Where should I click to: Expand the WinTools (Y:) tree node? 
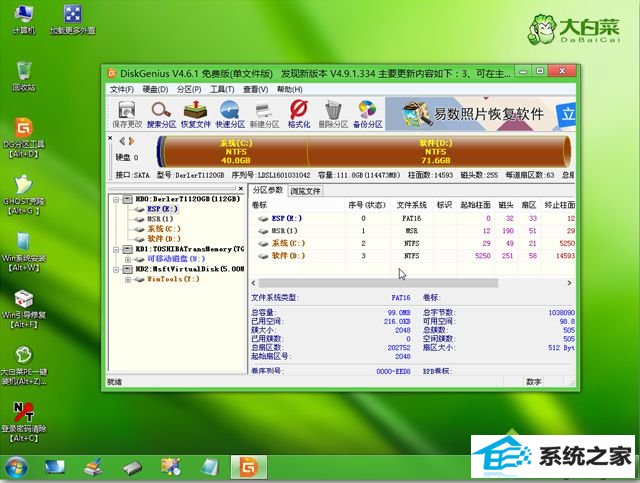coord(128,279)
